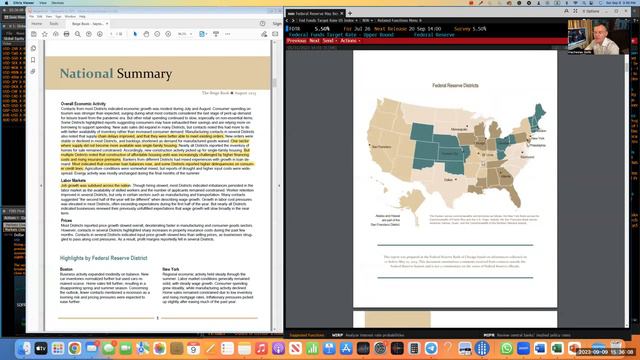This screenshot has height=360, width=640.
Task: Open the find text magnifier in Acrobat
Action: point(78,34)
